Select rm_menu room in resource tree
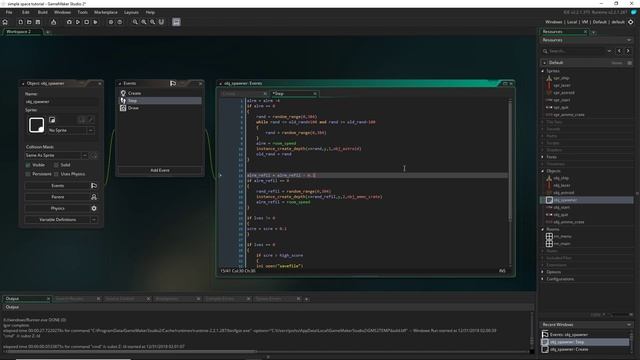The image size is (640, 360). [x=562, y=236]
